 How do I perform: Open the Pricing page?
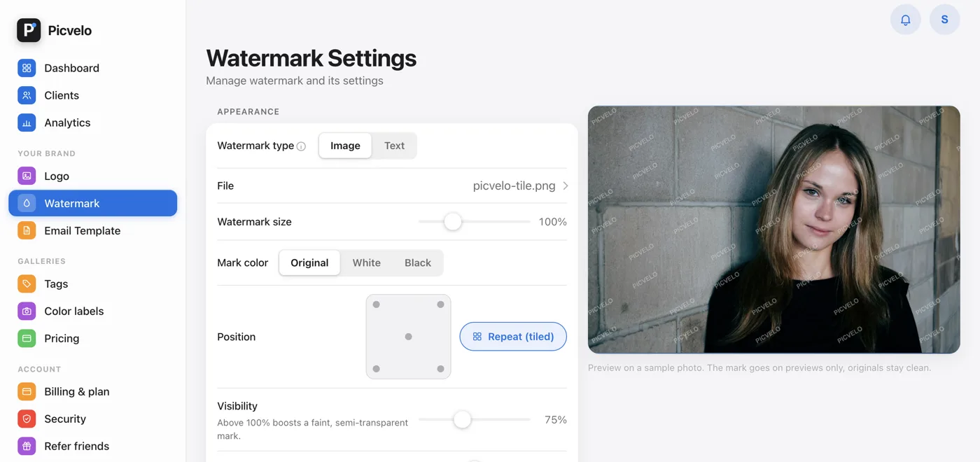coord(92,338)
